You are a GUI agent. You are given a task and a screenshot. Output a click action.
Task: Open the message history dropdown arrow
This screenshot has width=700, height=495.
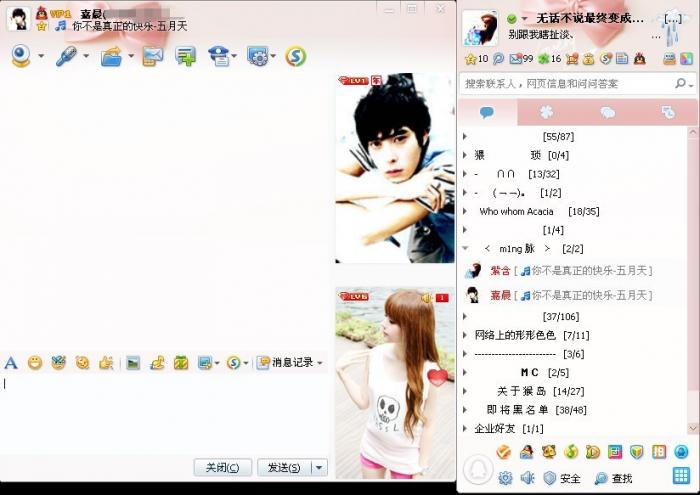pyautogui.click(x=320, y=363)
